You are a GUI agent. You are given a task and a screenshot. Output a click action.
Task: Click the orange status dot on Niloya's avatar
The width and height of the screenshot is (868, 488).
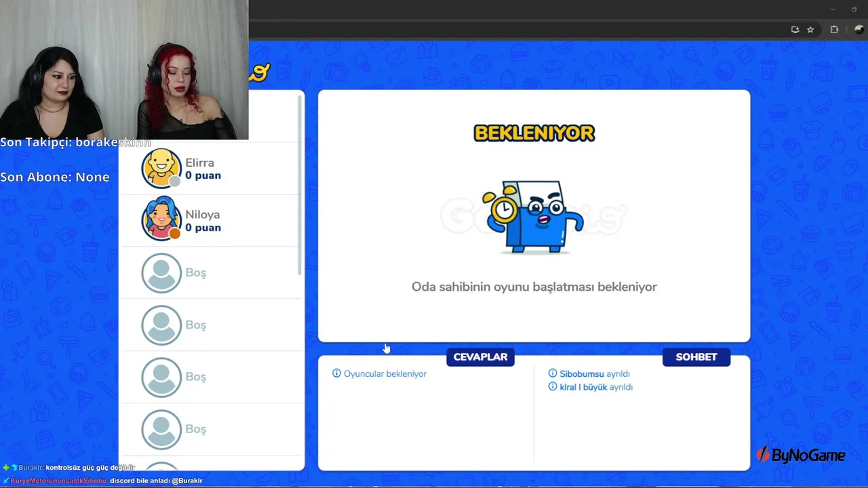point(175,233)
